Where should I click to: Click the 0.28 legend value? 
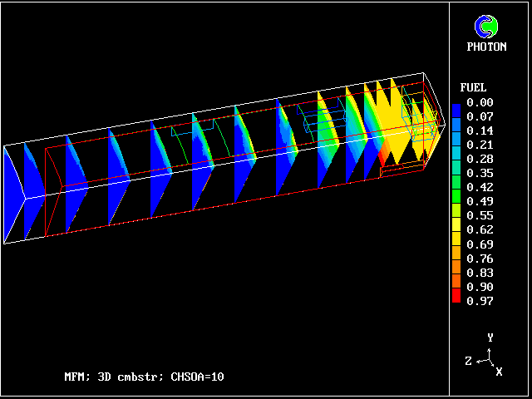[x=479, y=159]
